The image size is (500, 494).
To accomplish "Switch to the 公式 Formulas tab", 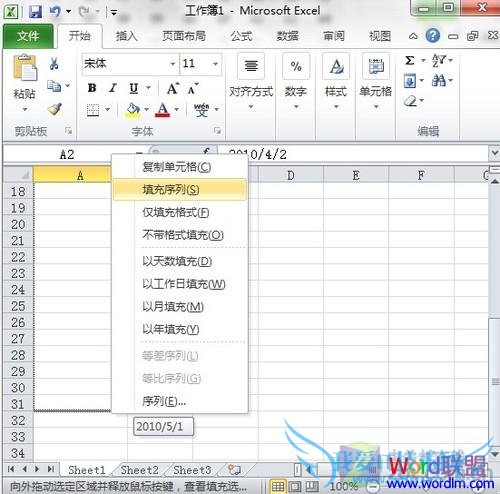I will coord(241,36).
